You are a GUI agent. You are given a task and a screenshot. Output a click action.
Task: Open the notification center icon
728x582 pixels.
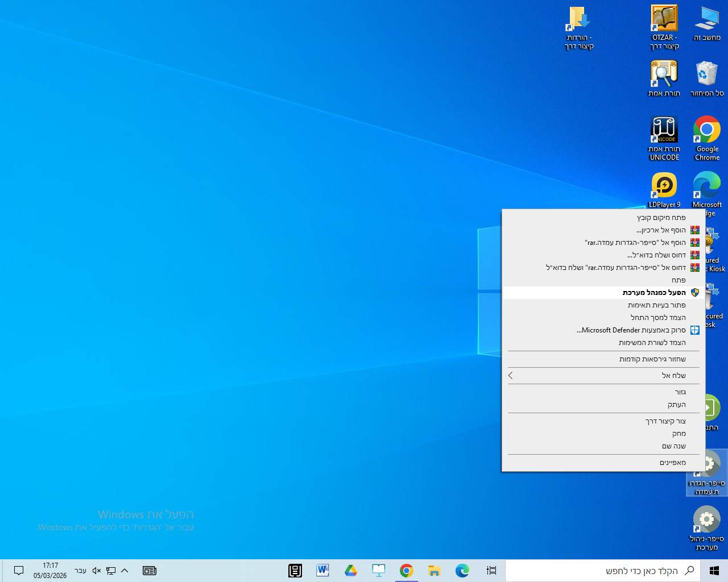click(x=19, y=571)
